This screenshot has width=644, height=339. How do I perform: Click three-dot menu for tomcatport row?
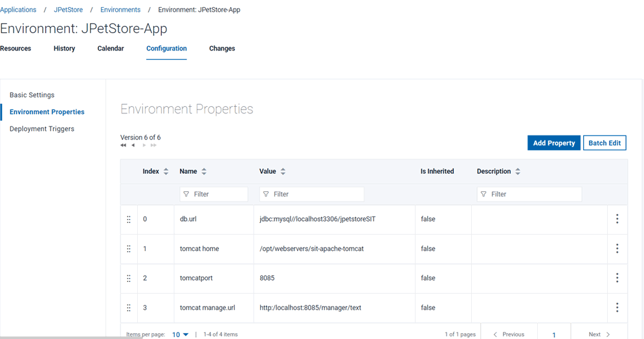pos(617,278)
